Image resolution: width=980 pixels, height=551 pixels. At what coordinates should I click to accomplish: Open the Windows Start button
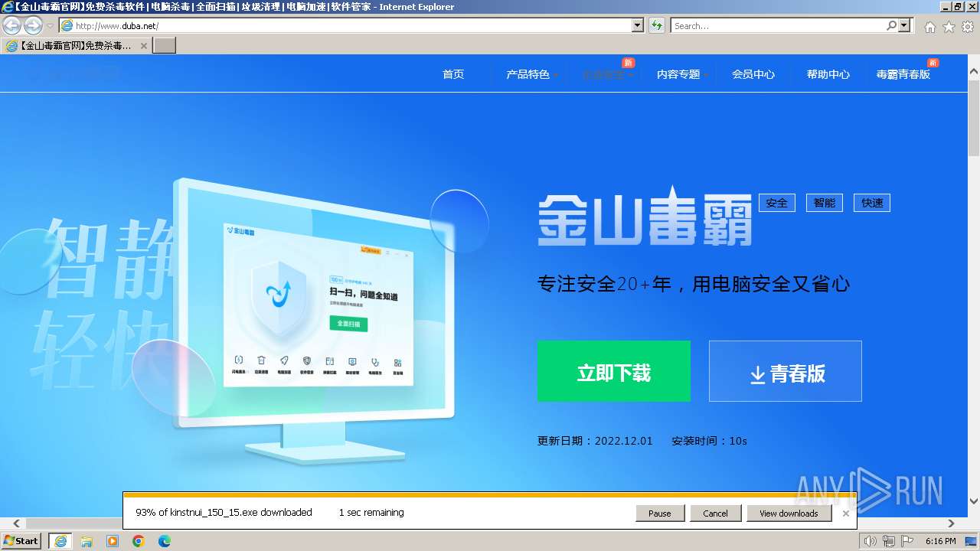(x=21, y=541)
